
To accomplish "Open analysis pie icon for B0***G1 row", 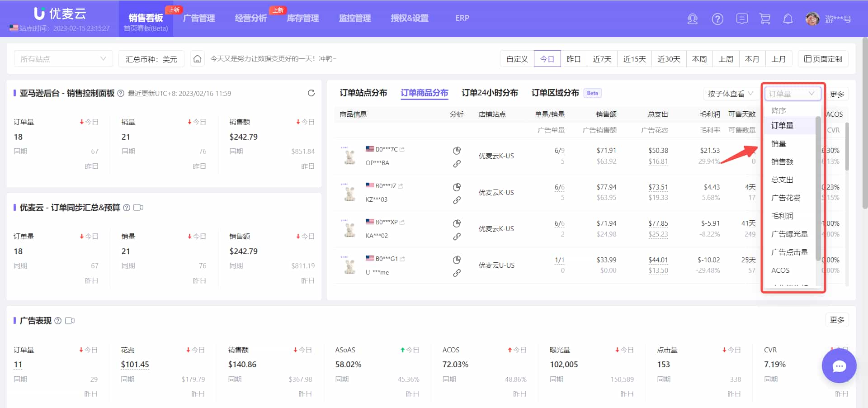I will point(457,260).
